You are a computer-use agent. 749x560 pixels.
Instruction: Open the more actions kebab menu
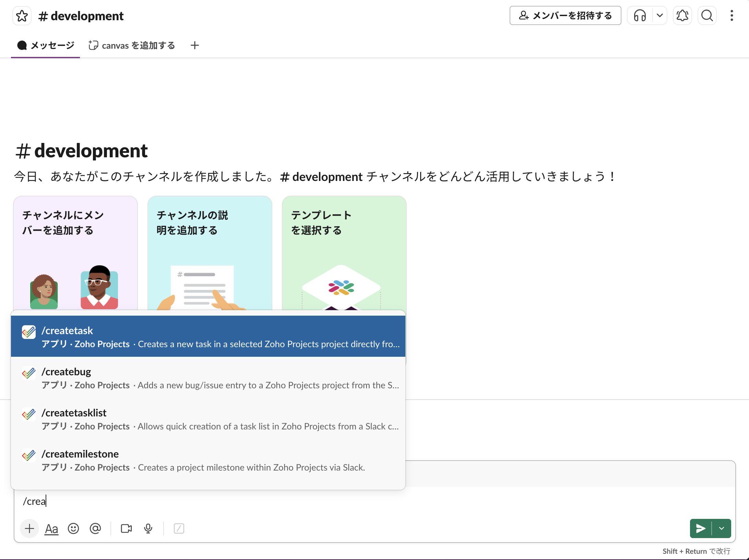[732, 16]
